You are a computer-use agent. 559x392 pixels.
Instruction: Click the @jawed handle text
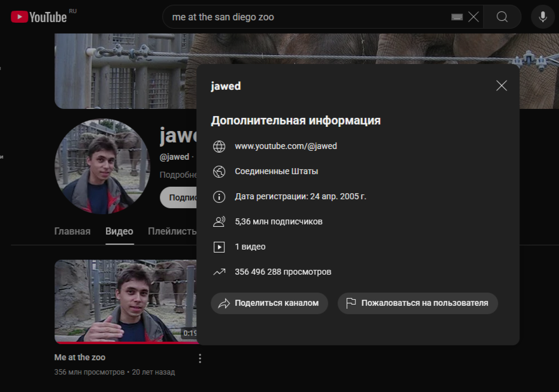click(x=174, y=157)
